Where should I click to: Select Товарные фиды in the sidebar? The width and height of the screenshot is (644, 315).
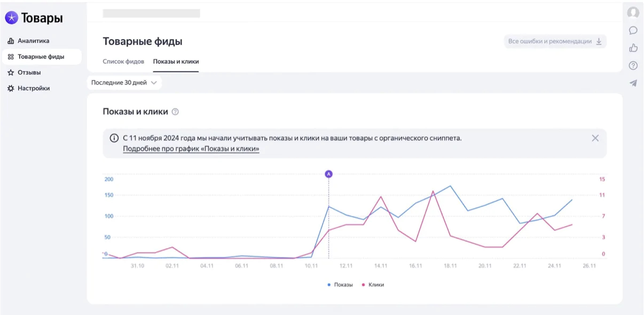pyautogui.click(x=41, y=57)
